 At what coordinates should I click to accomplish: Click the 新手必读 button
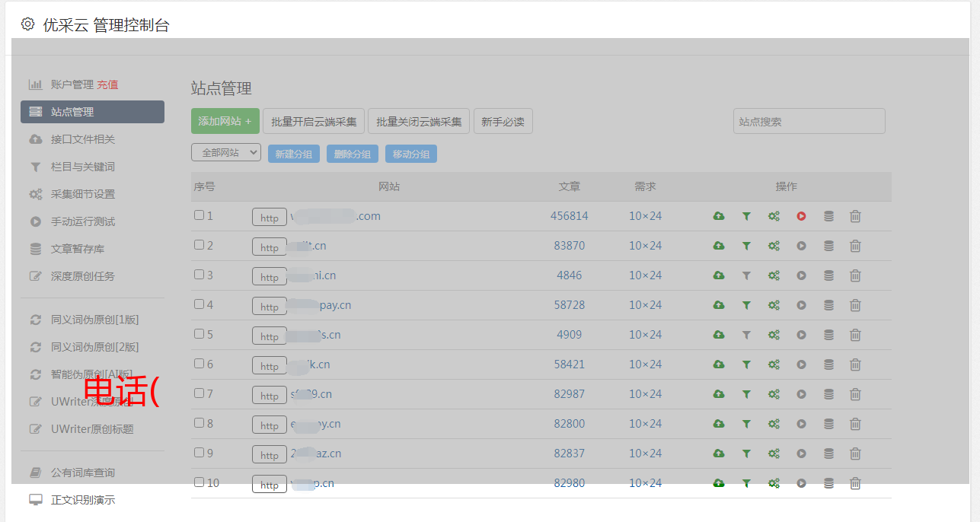click(x=503, y=121)
